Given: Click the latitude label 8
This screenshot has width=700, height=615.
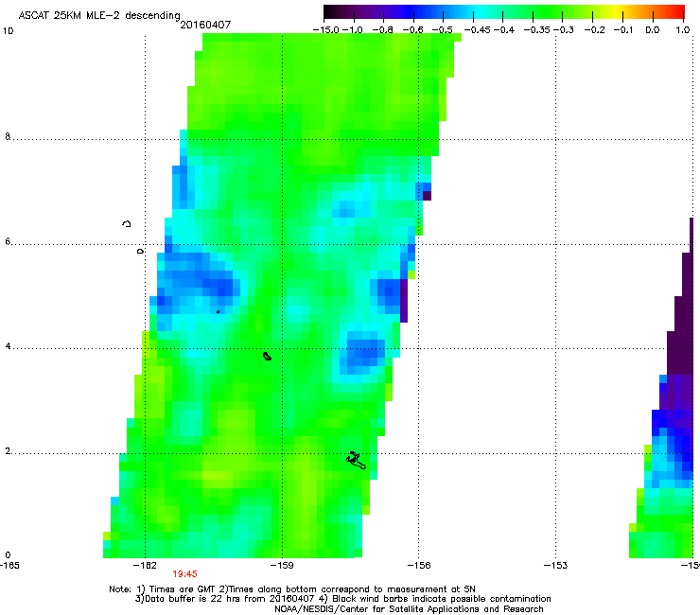Looking at the screenshot, I should click(8, 136).
